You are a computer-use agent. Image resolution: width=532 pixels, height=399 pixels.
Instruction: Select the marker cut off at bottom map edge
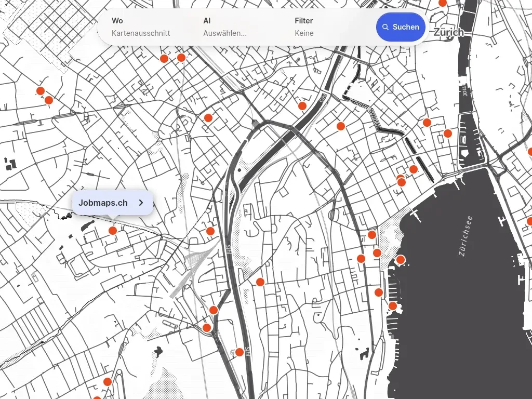click(x=97, y=398)
